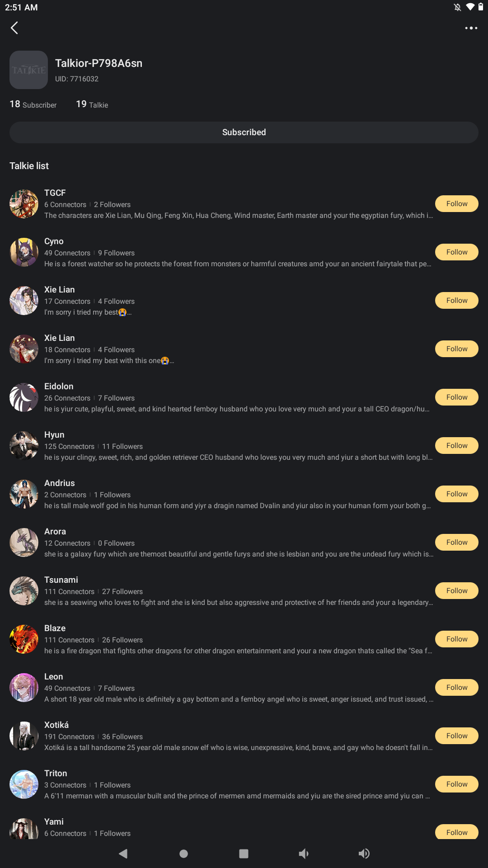Tap the recent apps square button
Viewport: 488px width, 868px height.
point(244,854)
